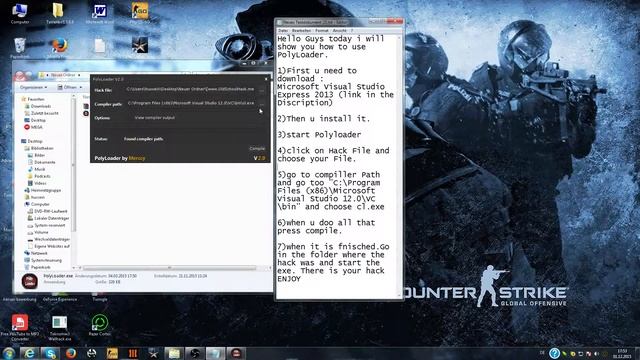Open the Öffnen dropdown in Explorer
This screenshot has height=360, width=640.
pos(69,87)
